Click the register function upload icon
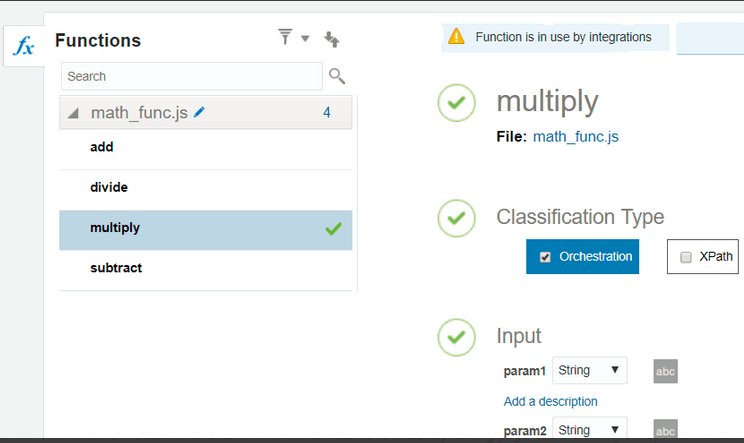The height and width of the screenshot is (443, 744). (332, 39)
